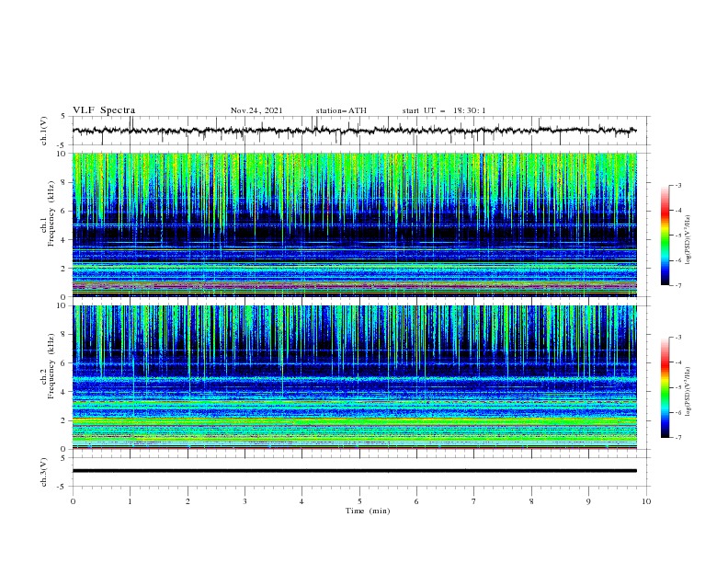Select the date "Nov.24, 2021"
The height and width of the screenshot is (563, 728).
[256, 110]
